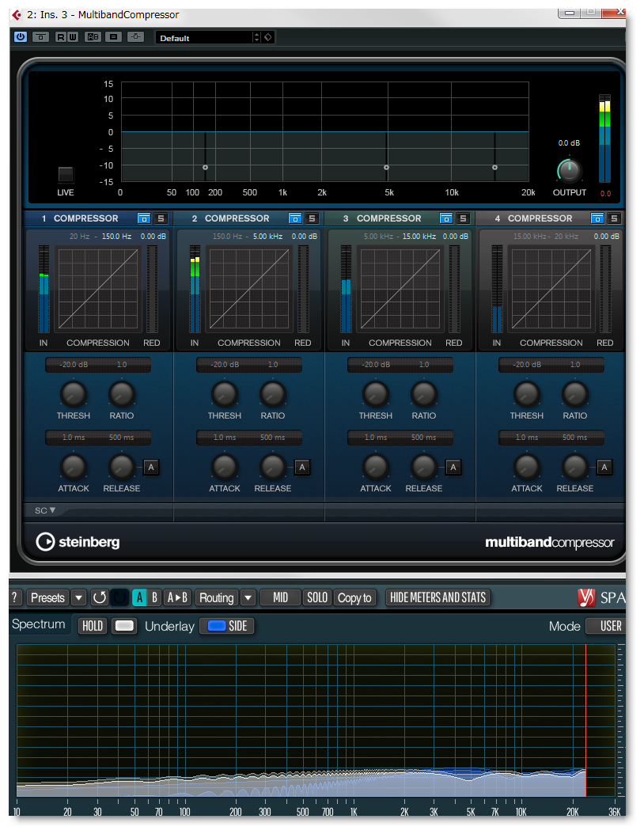Expand the SC side-chain section
This screenshot has height=834, width=644.
click(x=44, y=510)
